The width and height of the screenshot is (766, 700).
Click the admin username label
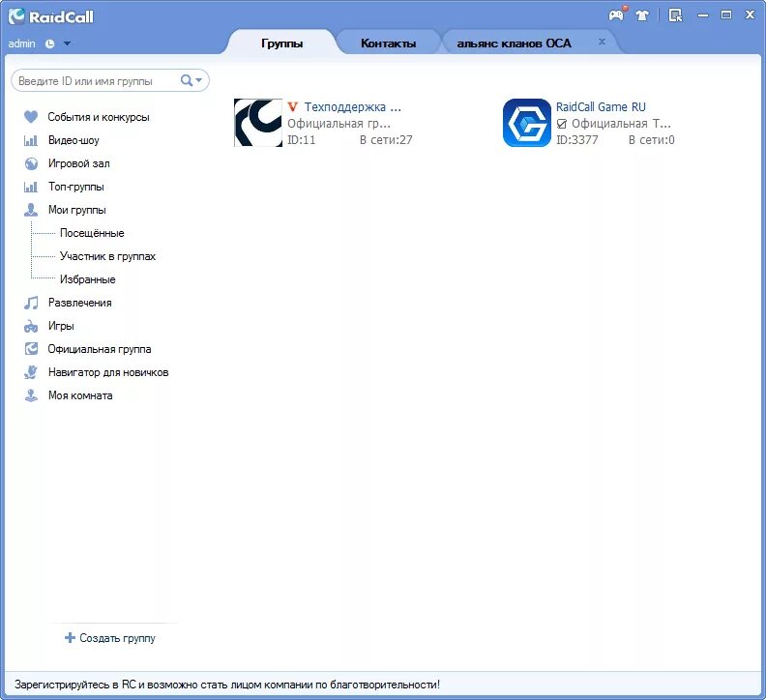point(22,44)
